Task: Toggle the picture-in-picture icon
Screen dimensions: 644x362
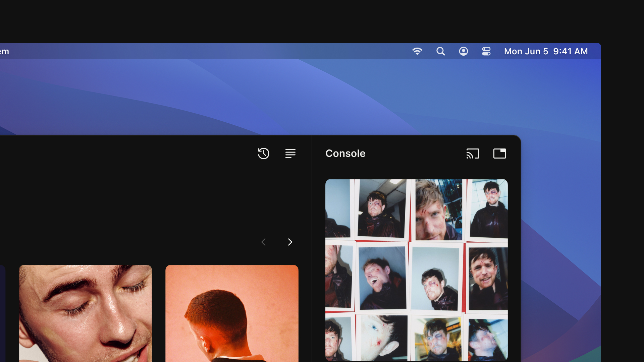Action: 499,154
